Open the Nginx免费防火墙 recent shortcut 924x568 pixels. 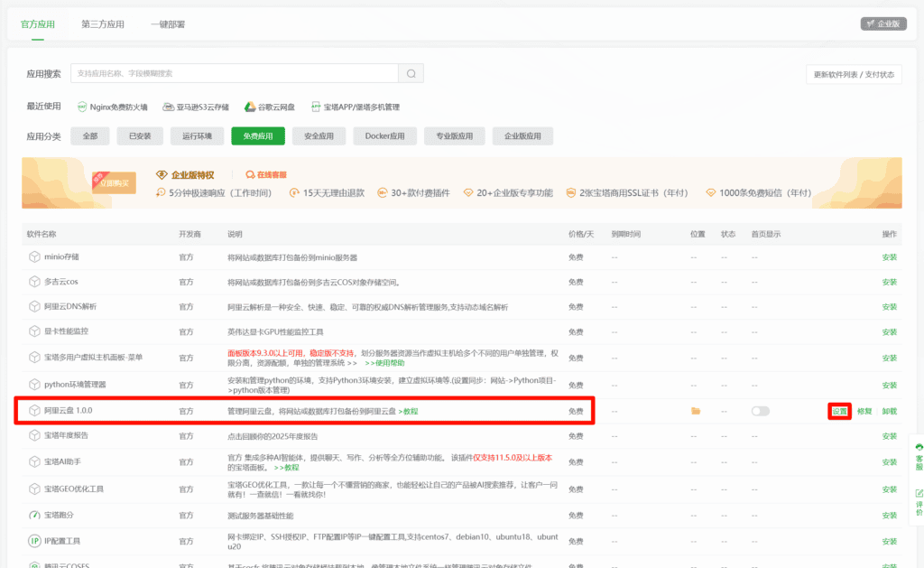coord(112,107)
